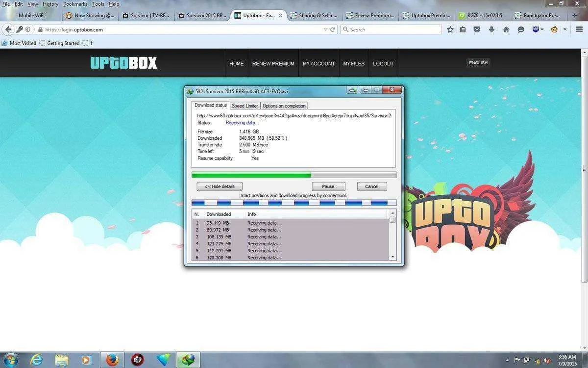Viewport: 588px width, 368px height.
Task: Switch to Firefox on the taskbar
Action: pyautogui.click(x=112, y=360)
